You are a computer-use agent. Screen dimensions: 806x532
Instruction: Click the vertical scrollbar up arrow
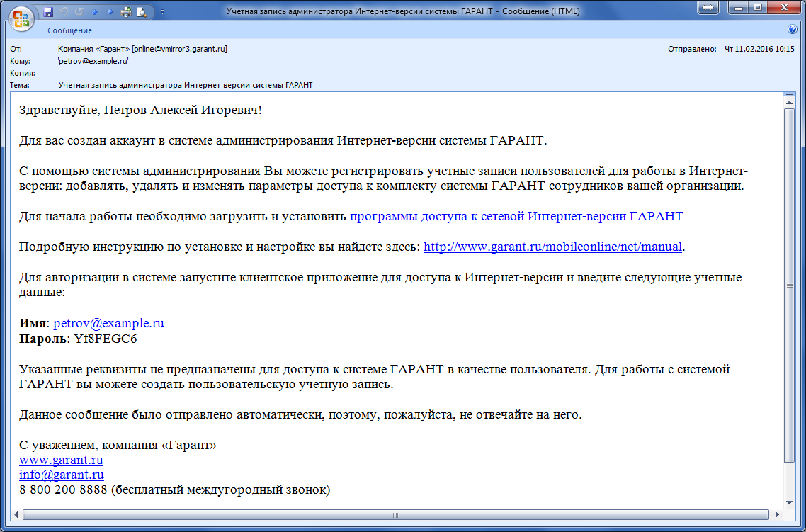coord(789,100)
